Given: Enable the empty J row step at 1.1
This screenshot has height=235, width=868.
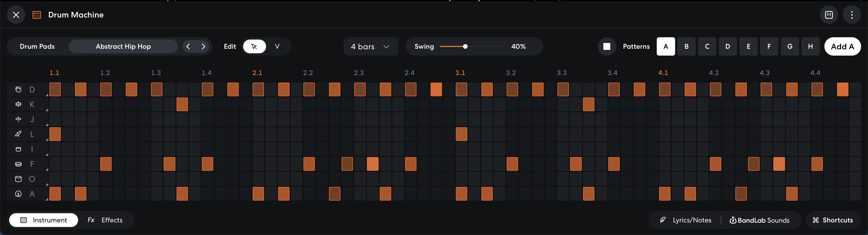Looking at the screenshot, I should pos(55,119).
